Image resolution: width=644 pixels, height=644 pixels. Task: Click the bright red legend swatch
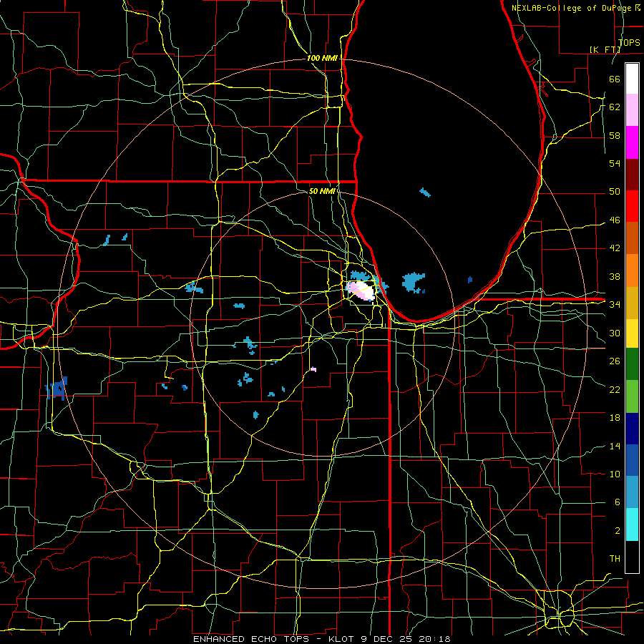coord(632,206)
